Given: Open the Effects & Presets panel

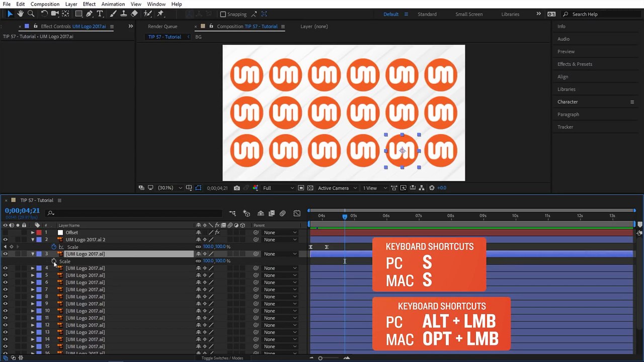Looking at the screenshot, I should pos(575,64).
